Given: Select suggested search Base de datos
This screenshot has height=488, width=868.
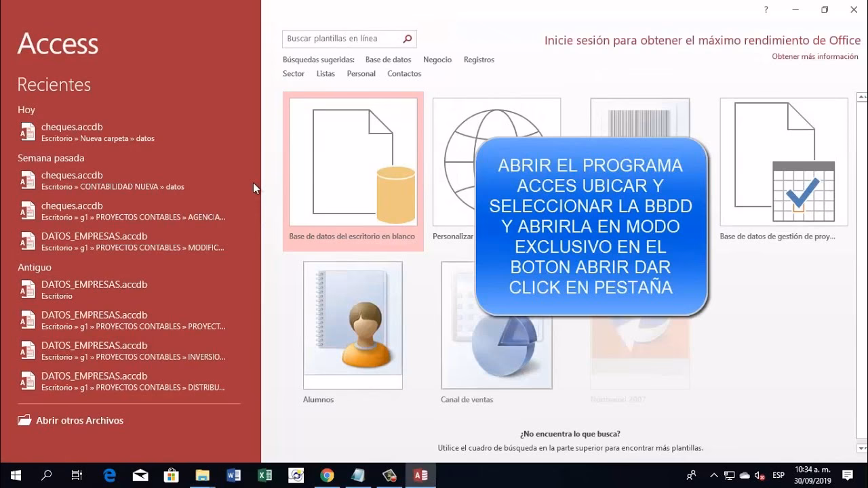Looking at the screenshot, I should (x=388, y=60).
